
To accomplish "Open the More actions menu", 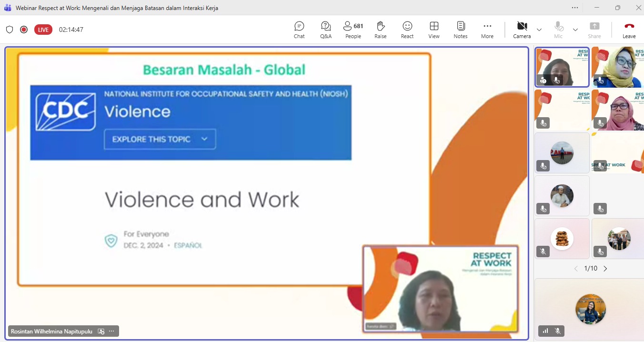I will [x=487, y=30].
